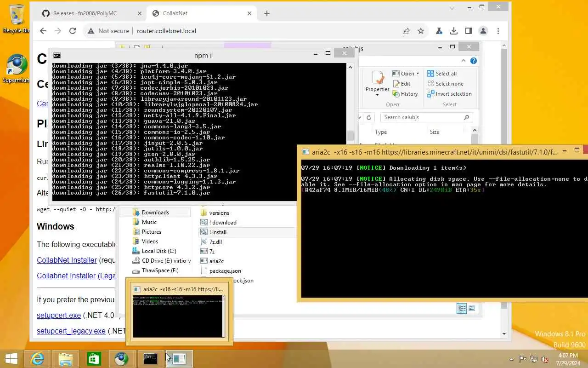Reload the CollabNet page in the browser
Viewport: 588px width, 368px height.
(x=72, y=31)
